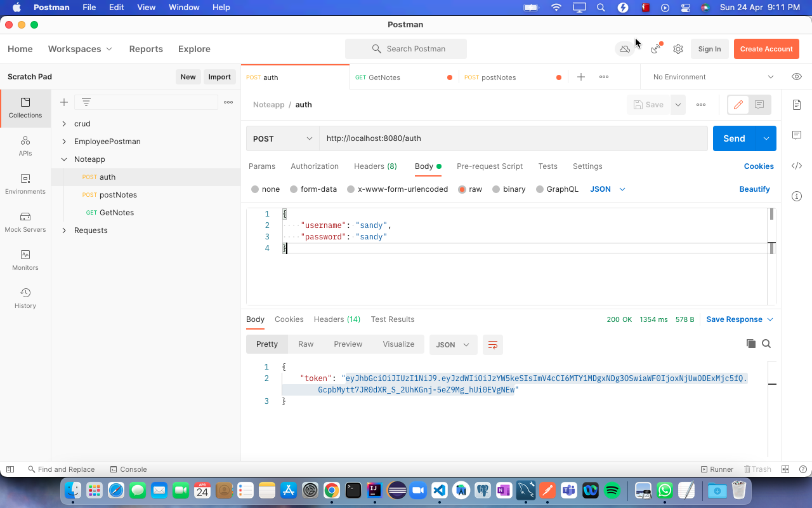Open the response JSON format dropdown

453,344
